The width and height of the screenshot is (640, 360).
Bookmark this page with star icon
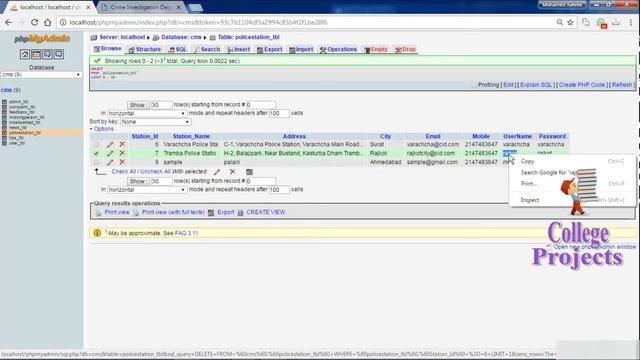[571, 22]
